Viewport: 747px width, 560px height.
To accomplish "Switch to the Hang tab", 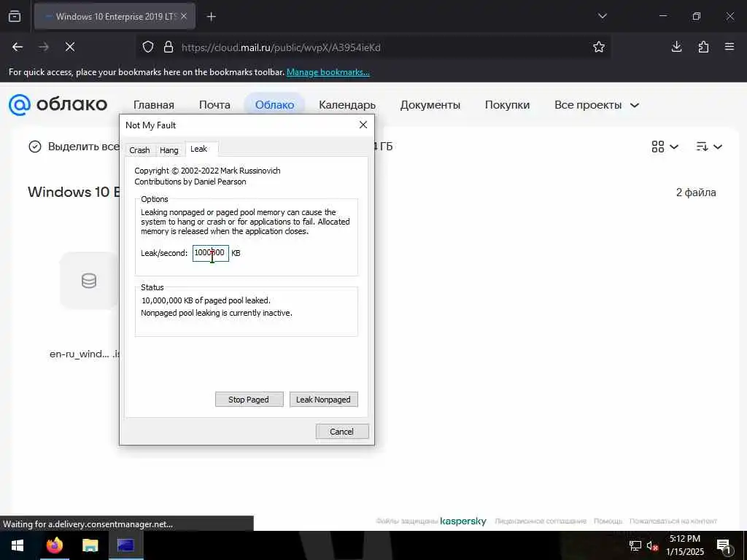I will (x=169, y=150).
